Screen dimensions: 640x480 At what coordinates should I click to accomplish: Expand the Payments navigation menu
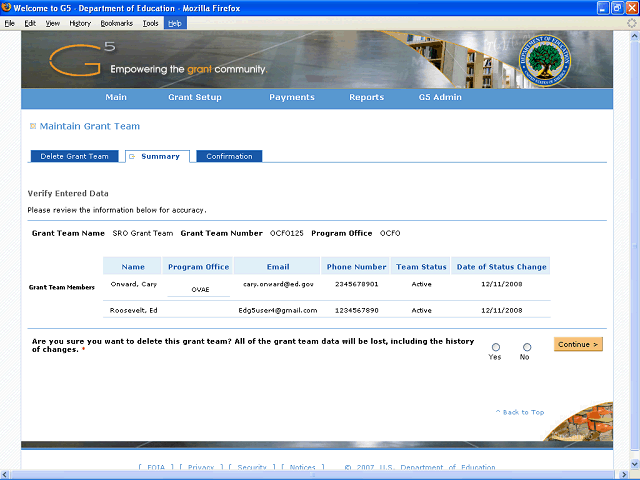[x=292, y=97]
